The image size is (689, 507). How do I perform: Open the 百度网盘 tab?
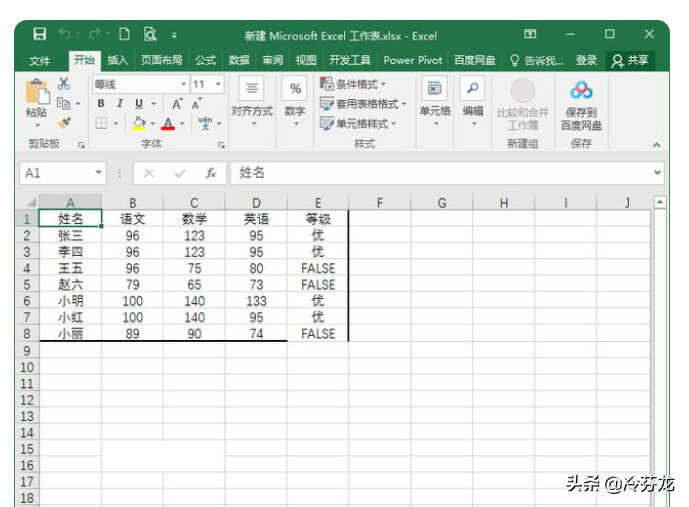point(475,60)
